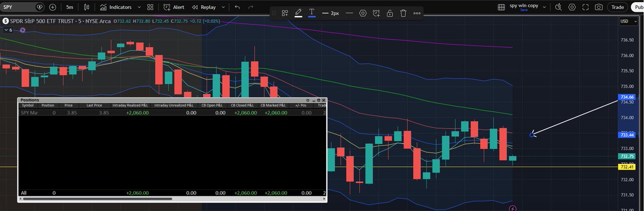The height and width of the screenshot is (211, 644).
Task: Minimize the Positions window
Action: coord(313,100)
